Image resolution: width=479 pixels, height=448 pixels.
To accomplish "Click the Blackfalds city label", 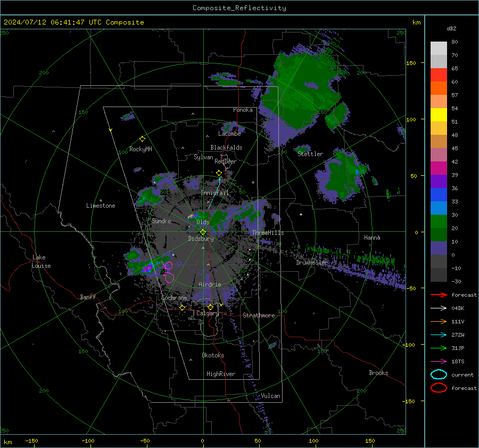I will click(x=226, y=148).
